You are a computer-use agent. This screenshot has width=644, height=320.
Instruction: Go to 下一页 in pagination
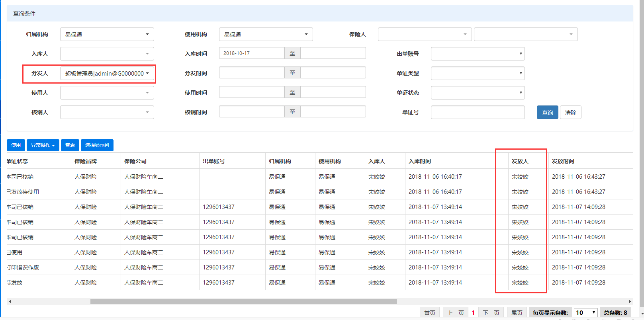[491, 313]
